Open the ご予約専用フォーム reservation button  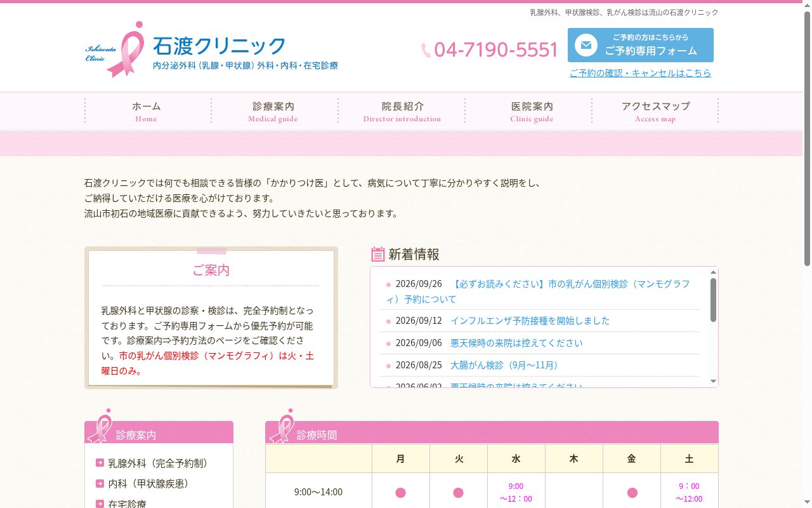pyautogui.click(x=641, y=45)
